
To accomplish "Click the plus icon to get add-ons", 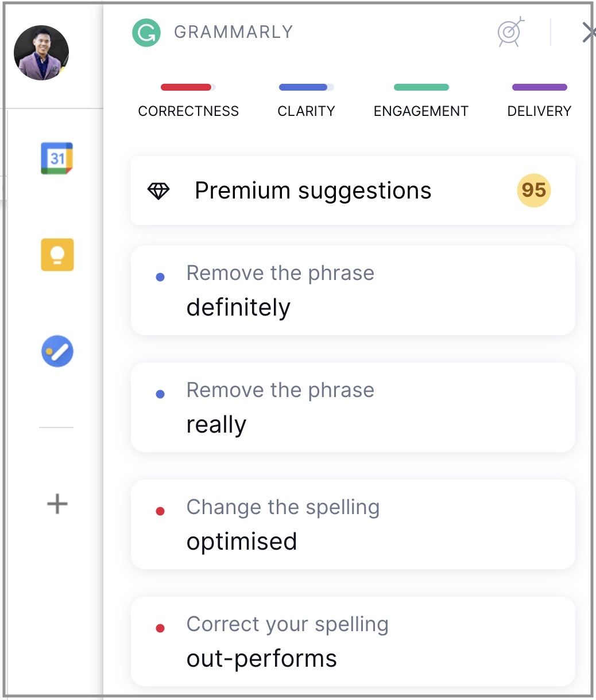I will click(57, 504).
